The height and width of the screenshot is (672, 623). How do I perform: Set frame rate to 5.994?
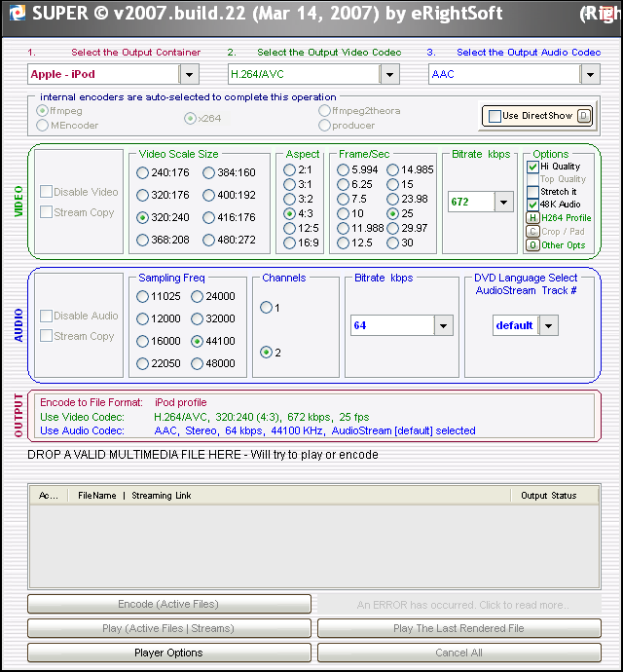(343, 170)
